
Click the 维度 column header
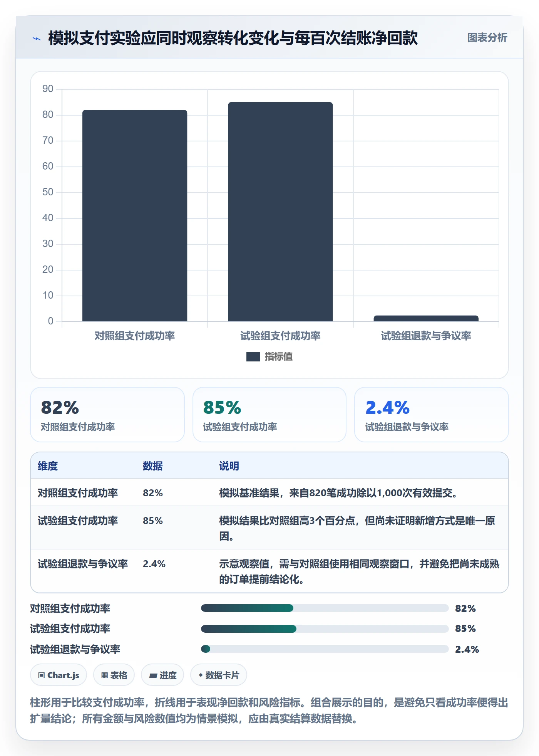tap(48, 466)
